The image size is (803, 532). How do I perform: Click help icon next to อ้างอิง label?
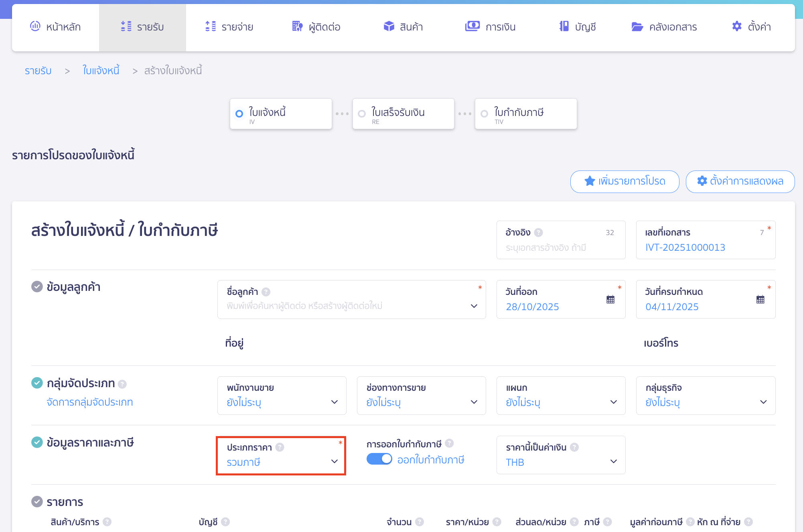pyautogui.click(x=539, y=232)
